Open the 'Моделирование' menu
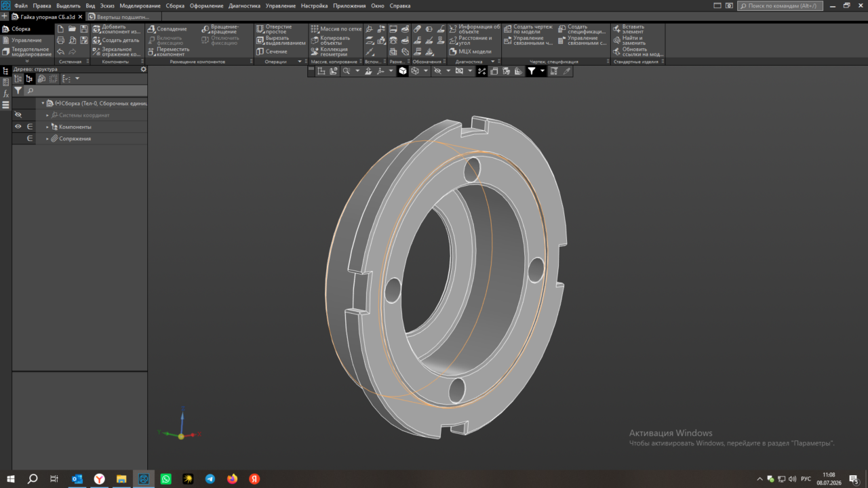 point(140,5)
